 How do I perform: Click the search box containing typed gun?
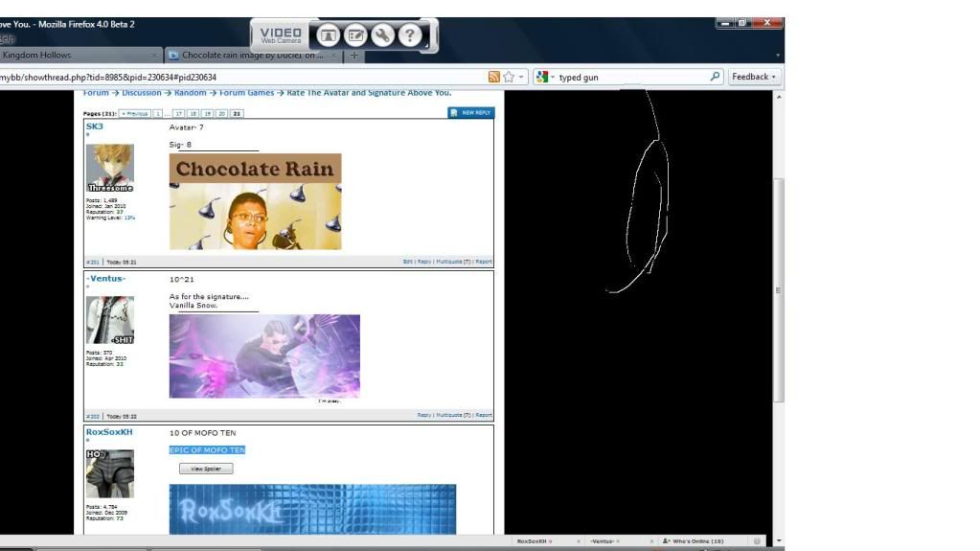click(632, 77)
